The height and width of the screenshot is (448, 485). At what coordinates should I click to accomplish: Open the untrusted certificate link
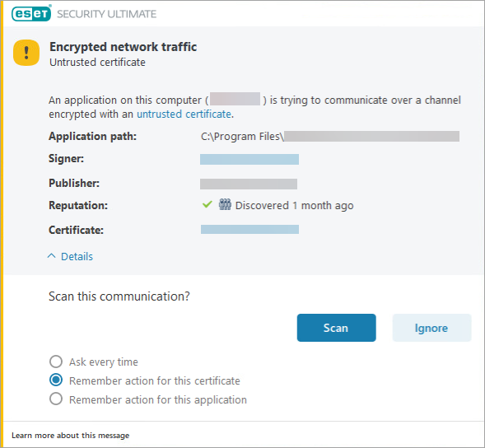(184, 114)
